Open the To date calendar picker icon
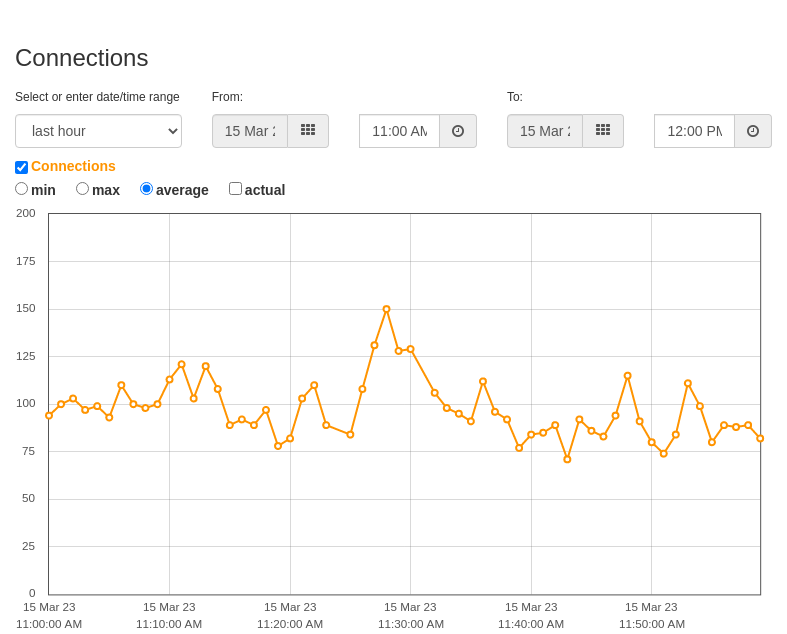Viewport: 787px width, 634px height. coord(603,131)
